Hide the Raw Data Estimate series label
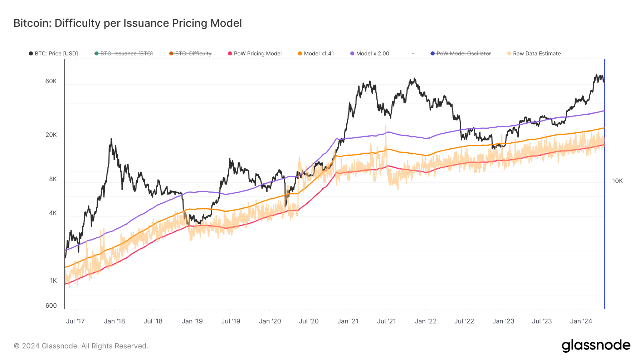The image size is (644, 362). pyautogui.click(x=537, y=54)
